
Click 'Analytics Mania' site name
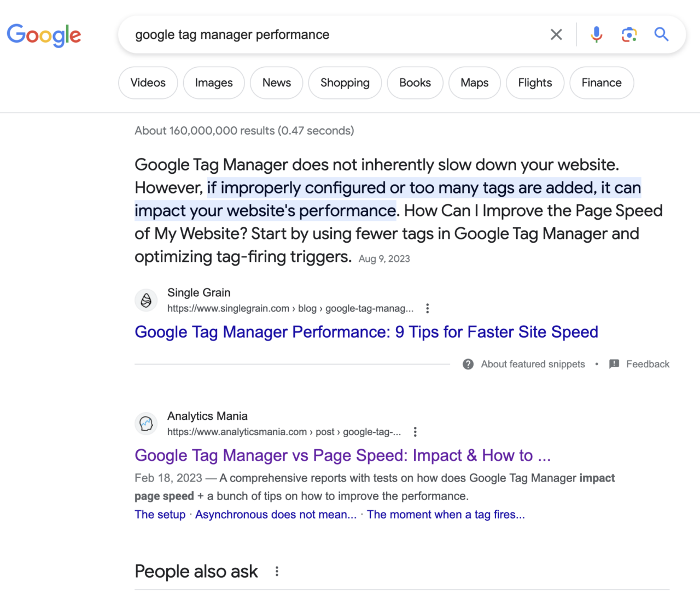coord(207,416)
